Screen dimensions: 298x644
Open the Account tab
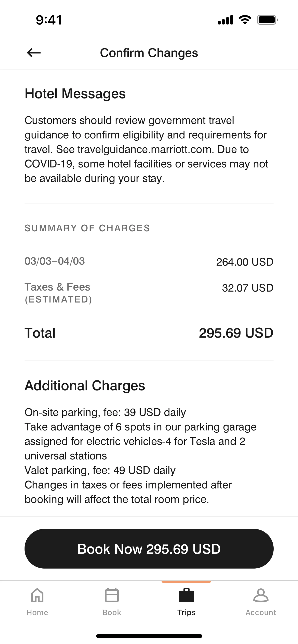(x=261, y=601)
